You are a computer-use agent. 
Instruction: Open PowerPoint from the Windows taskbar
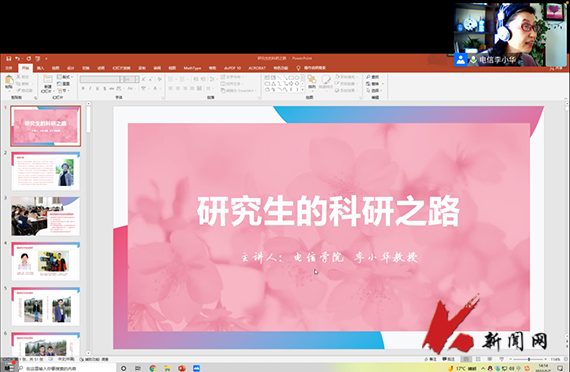182,368
